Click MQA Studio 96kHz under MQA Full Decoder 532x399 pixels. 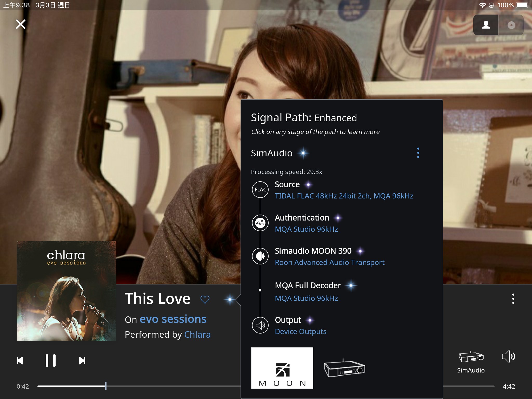(306, 298)
